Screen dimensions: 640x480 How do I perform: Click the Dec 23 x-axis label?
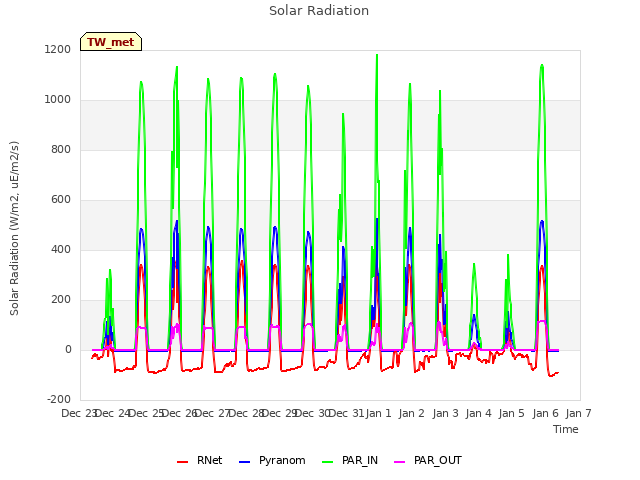tap(78, 413)
